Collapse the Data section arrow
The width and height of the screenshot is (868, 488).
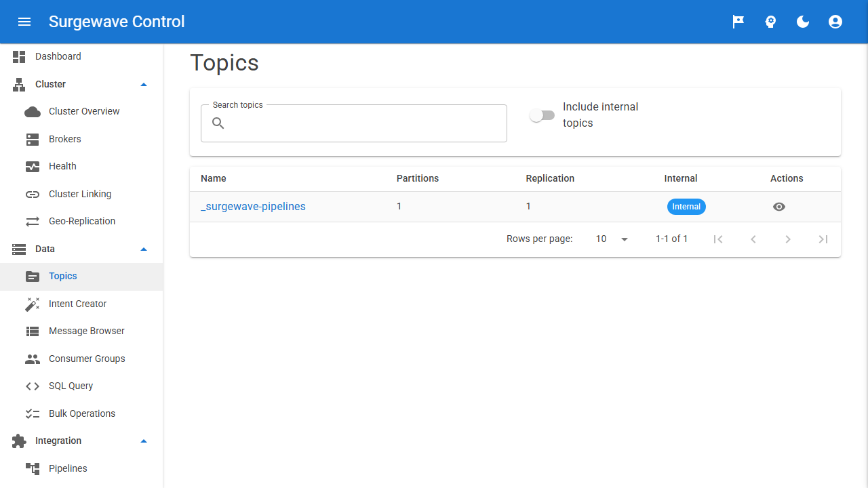[x=144, y=249]
